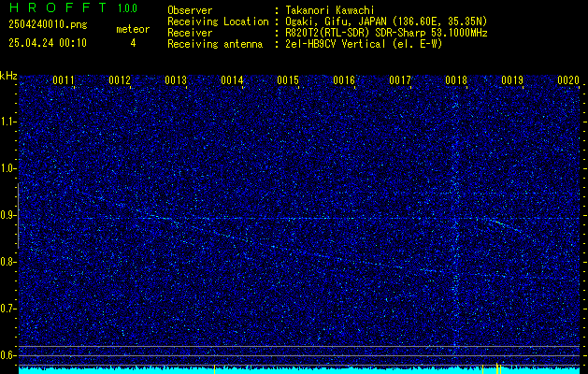The width and height of the screenshot is (588, 374).
Task: Click the 1.1 kHz axis label
Action: (7, 122)
